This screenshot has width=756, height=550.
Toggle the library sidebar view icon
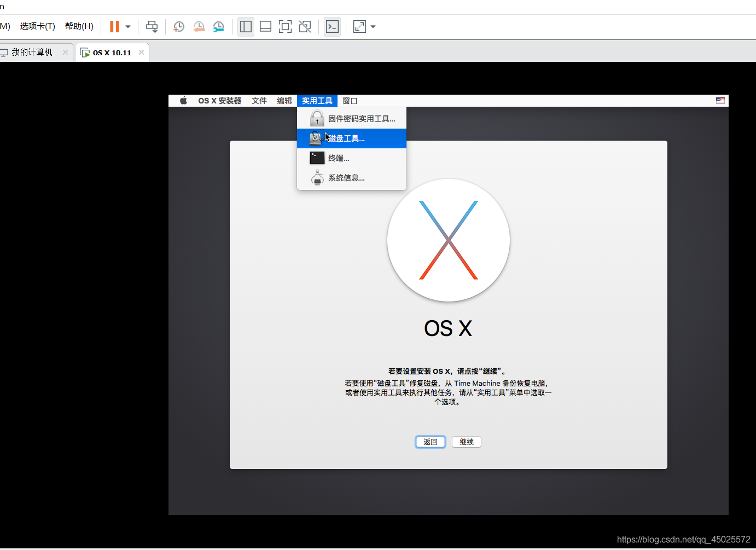(x=246, y=26)
